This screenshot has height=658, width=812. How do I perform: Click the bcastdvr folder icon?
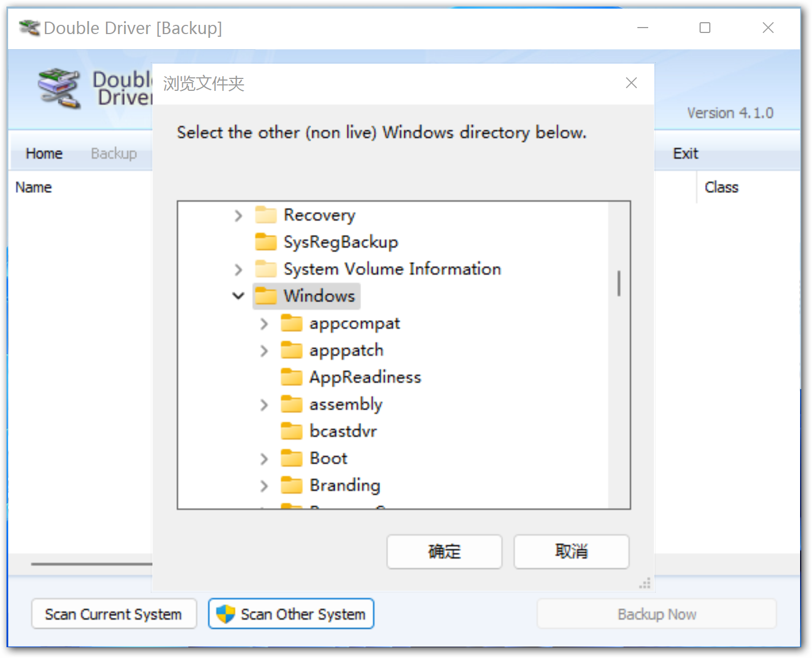point(291,431)
